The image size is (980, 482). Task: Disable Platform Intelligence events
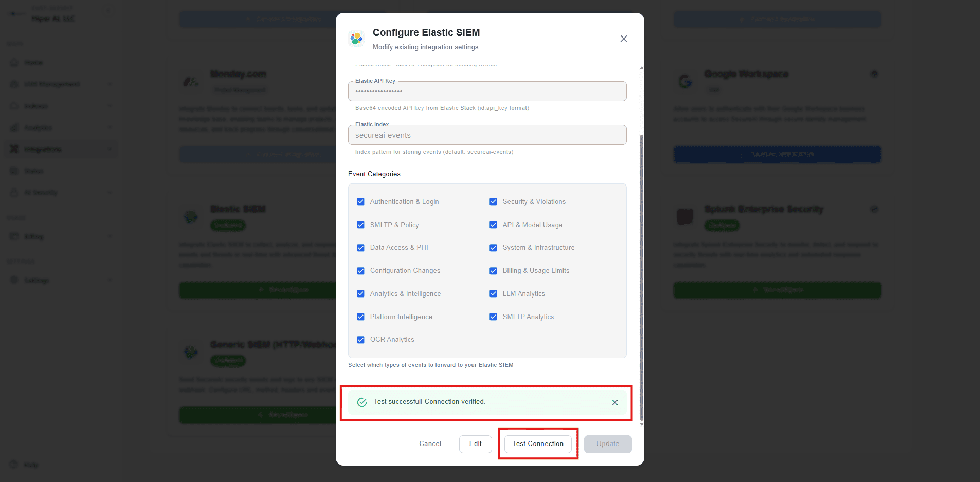click(x=360, y=317)
